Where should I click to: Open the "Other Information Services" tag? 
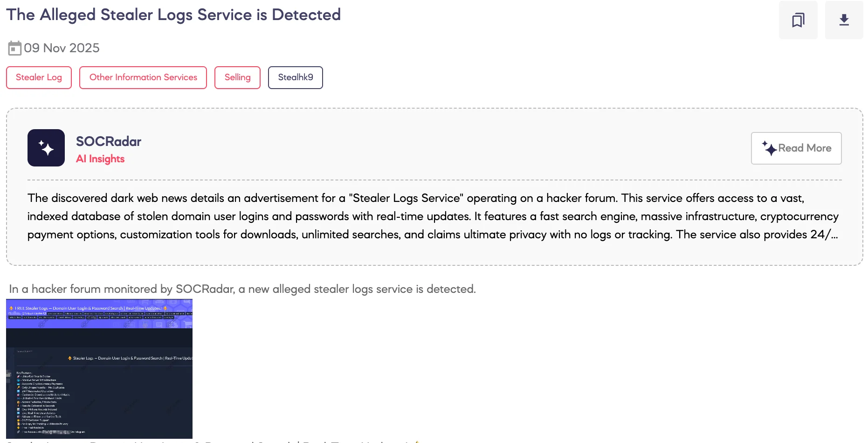tap(143, 77)
